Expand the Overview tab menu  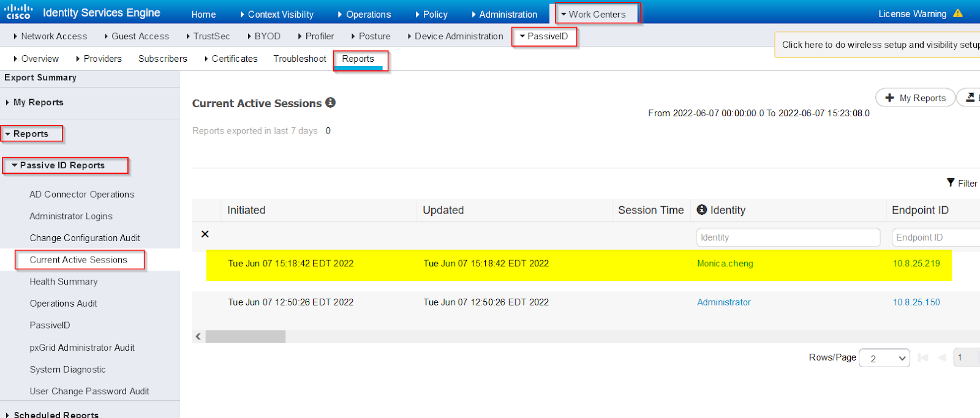point(36,59)
